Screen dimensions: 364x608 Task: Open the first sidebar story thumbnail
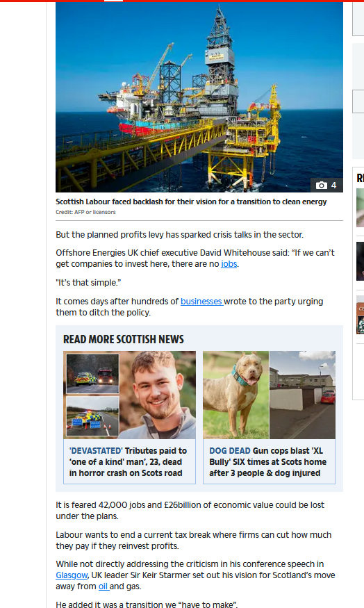[x=360, y=208]
